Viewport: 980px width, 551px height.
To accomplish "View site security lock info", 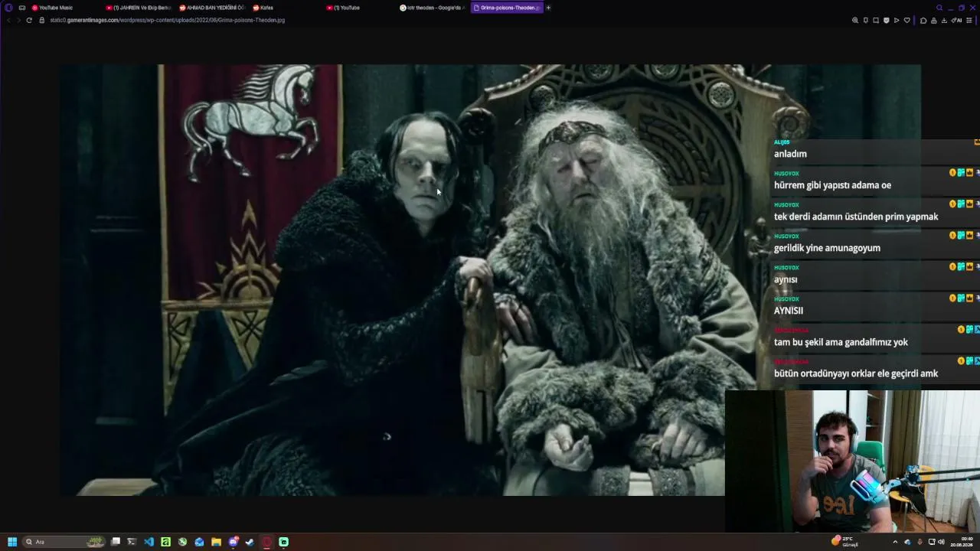I will coord(42,20).
